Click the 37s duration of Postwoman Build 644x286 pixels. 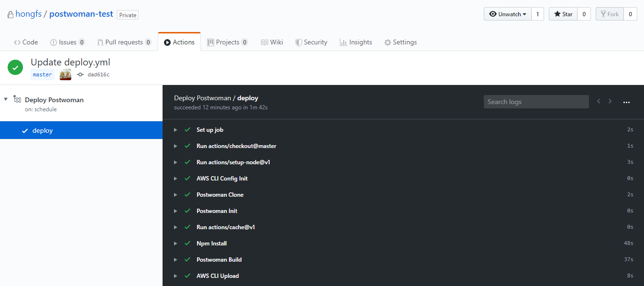pyautogui.click(x=629, y=260)
